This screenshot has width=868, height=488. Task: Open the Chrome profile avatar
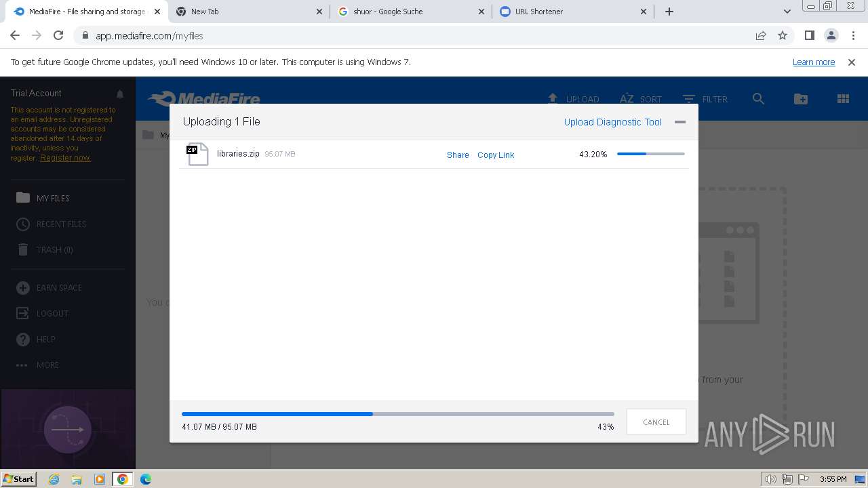coord(831,35)
